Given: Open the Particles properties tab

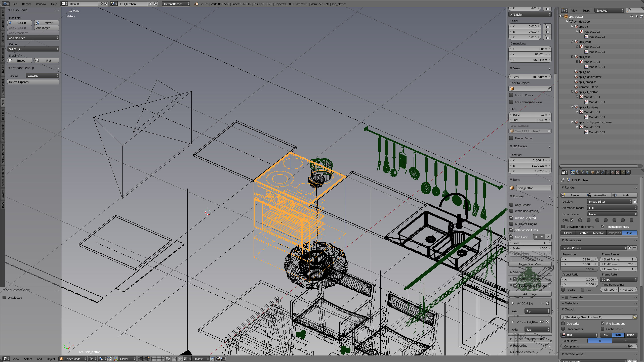Looking at the screenshot, I should [x=623, y=172].
